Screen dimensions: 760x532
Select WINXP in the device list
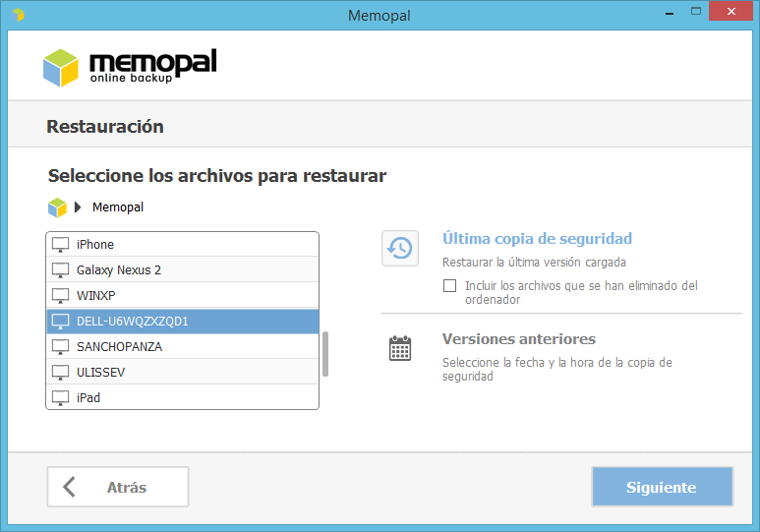coord(183,295)
